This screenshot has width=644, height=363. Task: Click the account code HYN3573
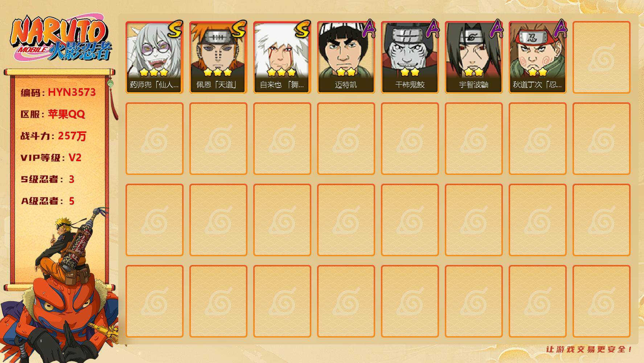tap(72, 92)
